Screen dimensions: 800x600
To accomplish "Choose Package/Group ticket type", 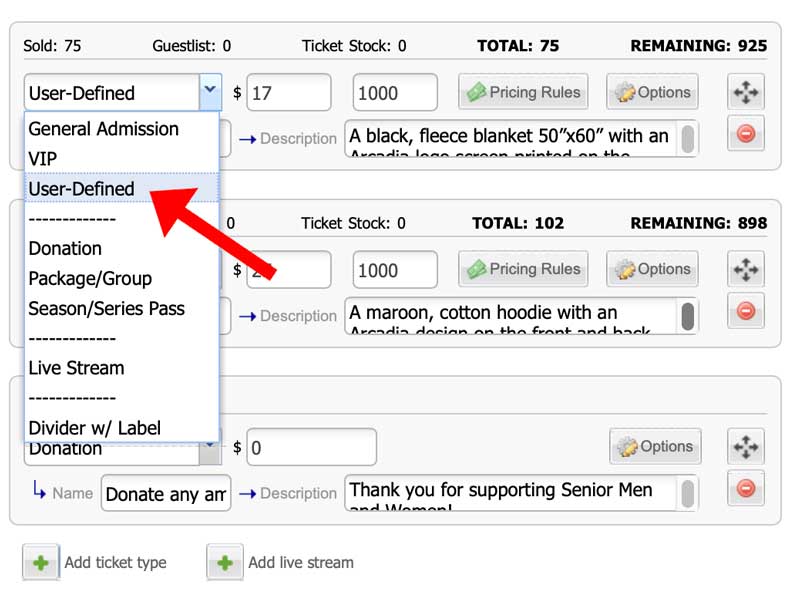I will pos(122,279).
